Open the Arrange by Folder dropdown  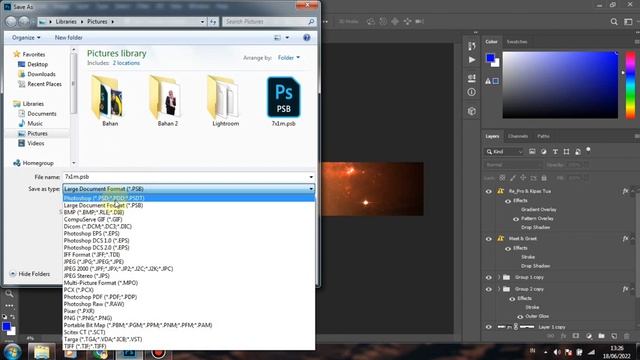[289, 58]
